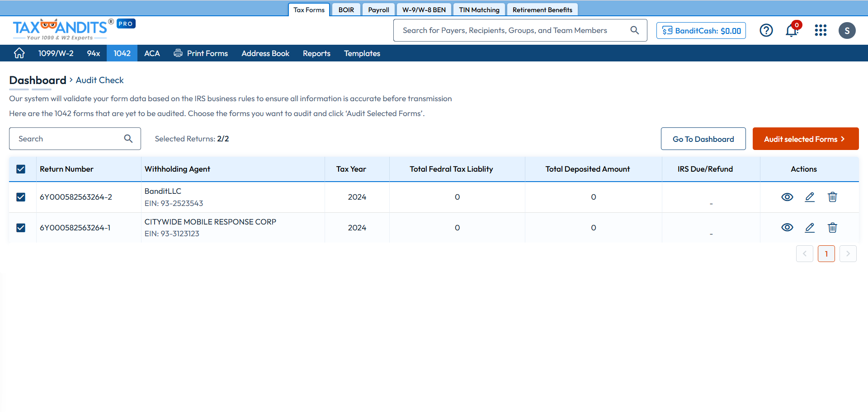
Task: Click the Audit Check breadcrumb text
Action: (99, 80)
